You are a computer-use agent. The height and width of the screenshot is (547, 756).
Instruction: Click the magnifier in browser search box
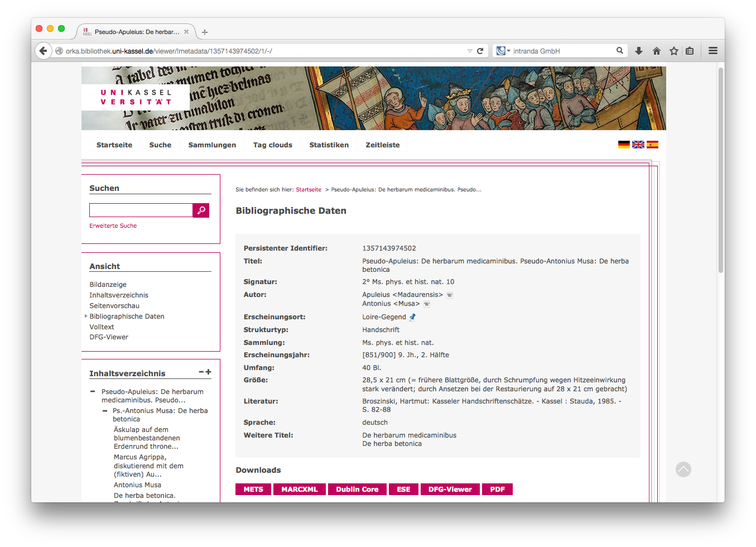[619, 50]
